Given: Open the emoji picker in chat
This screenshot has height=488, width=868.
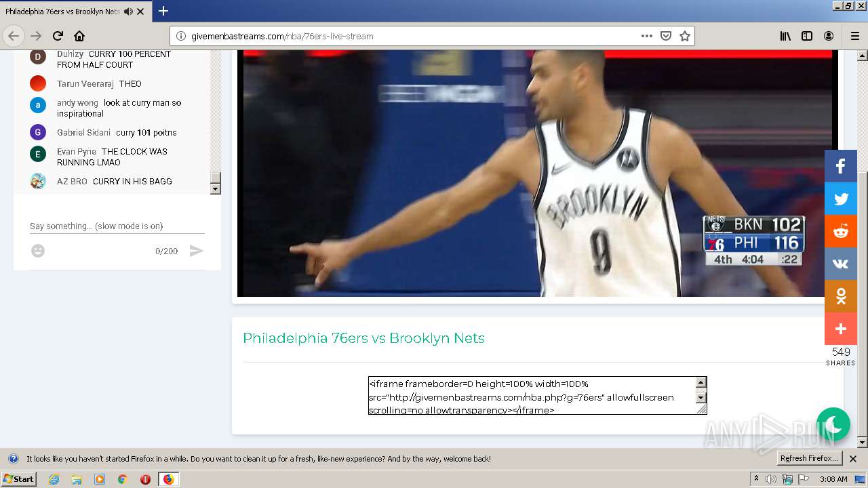Looking at the screenshot, I should click(38, 251).
